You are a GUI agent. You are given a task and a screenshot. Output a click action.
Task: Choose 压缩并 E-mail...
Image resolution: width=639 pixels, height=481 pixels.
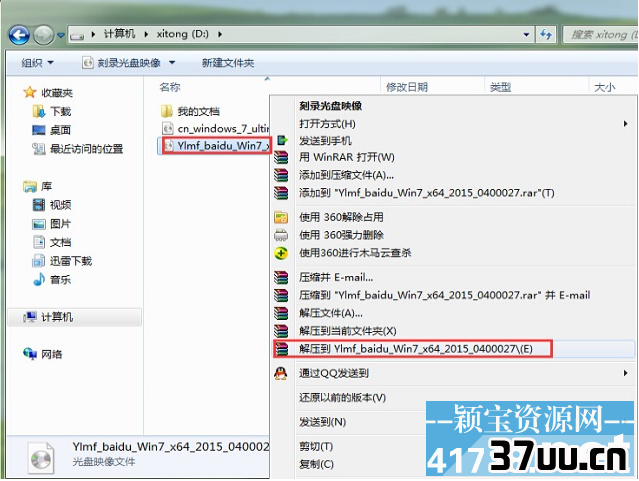coord(336,278)
